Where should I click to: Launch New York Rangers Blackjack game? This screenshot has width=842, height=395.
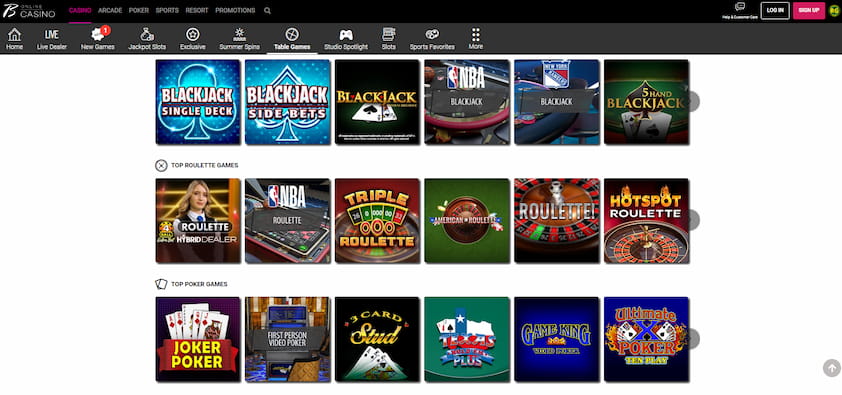(x=556, y=102)
